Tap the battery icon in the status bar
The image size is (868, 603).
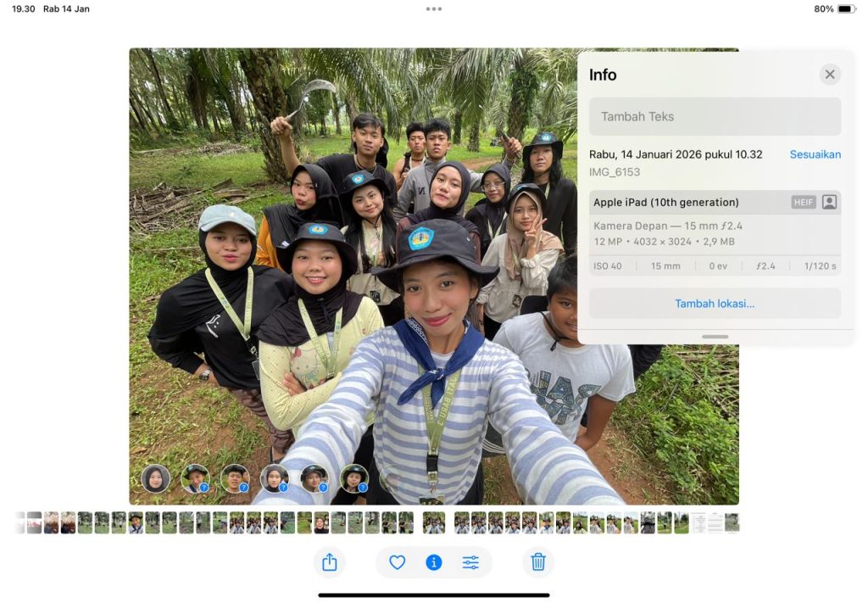point(846,9)
